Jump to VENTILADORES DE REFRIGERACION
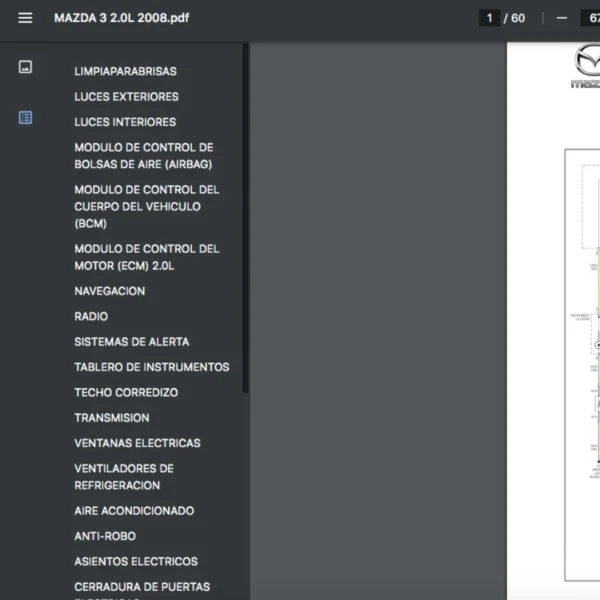The width and height of the screenshot is (600, 600). click(124, 477)
